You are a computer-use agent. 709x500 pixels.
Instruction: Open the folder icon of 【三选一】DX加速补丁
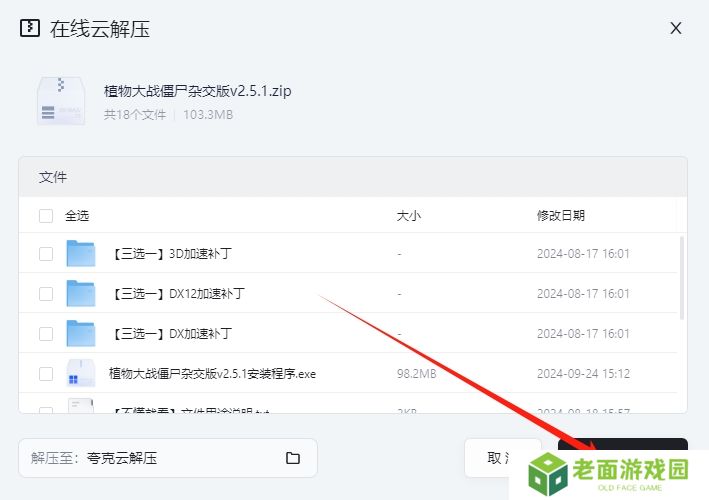(80, 333)
